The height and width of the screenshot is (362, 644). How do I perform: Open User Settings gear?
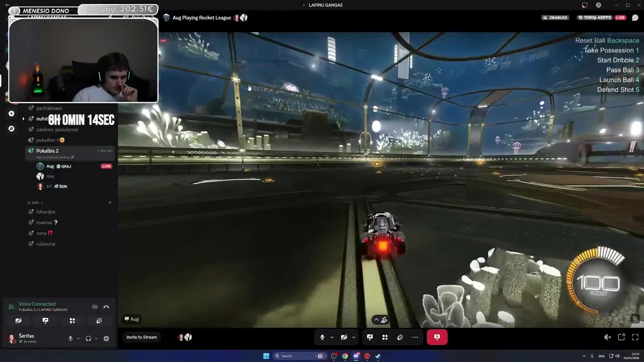[x=106, y=338]
